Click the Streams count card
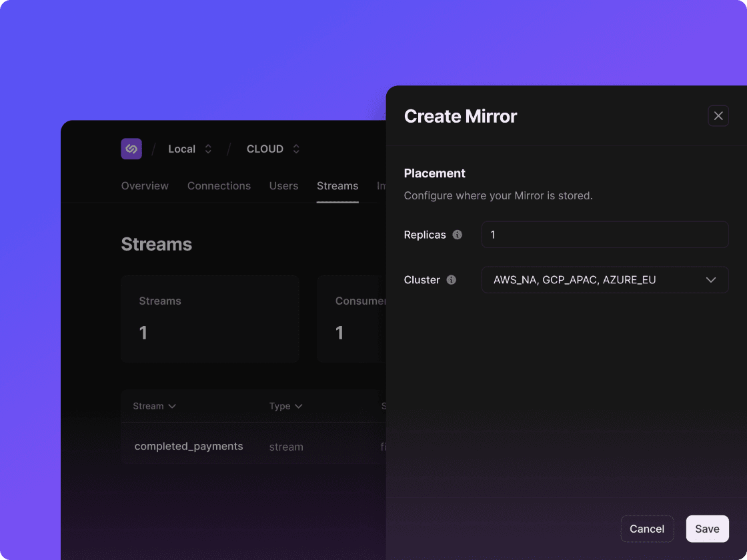This screenshot has height=560, width=747. click(210, 319)
